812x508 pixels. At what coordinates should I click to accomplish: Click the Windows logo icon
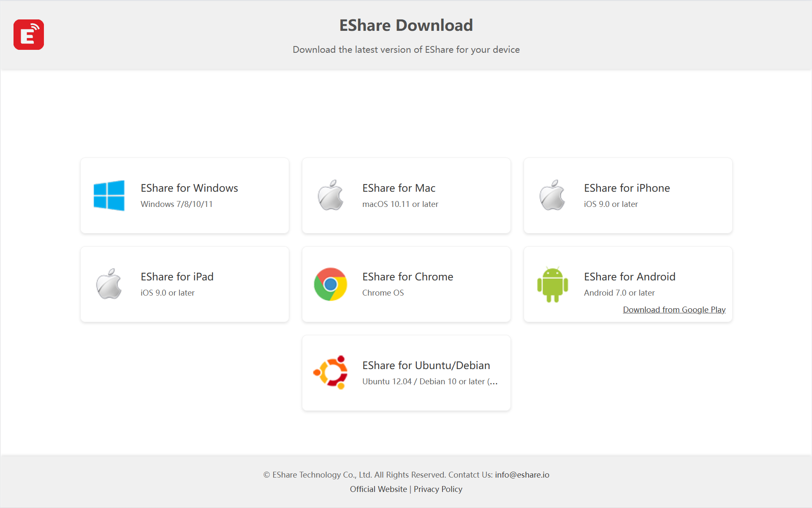click(109, 196)
